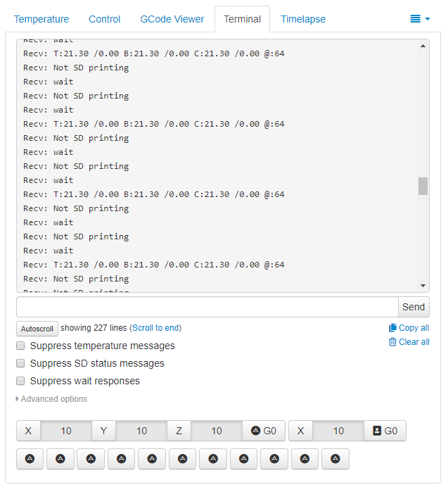This screenshot has height=492, width=448.
Task: Open the Control tab
Action: click(104, 19)
